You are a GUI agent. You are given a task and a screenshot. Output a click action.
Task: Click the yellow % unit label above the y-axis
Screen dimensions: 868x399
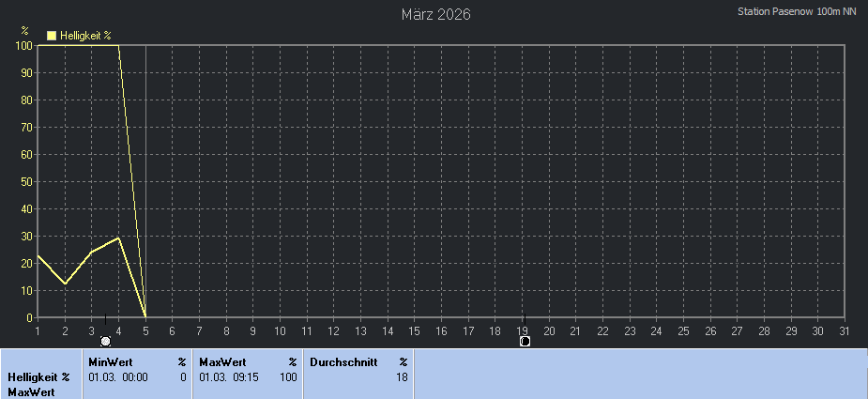pos(24,30)
